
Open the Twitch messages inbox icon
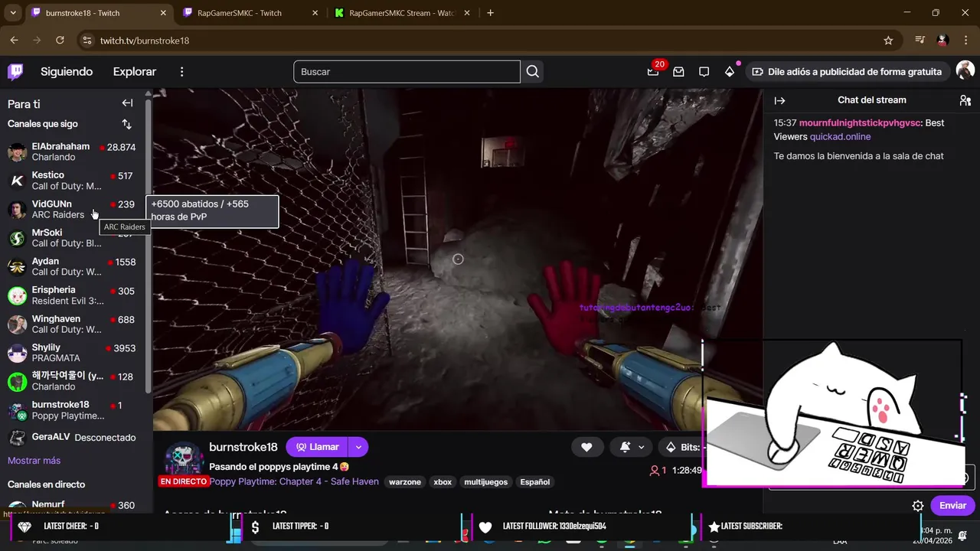[678, 72]
